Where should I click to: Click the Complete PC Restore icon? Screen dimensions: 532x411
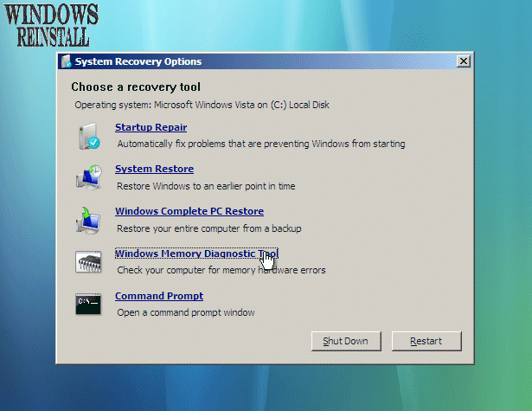(x=88, y=220)
